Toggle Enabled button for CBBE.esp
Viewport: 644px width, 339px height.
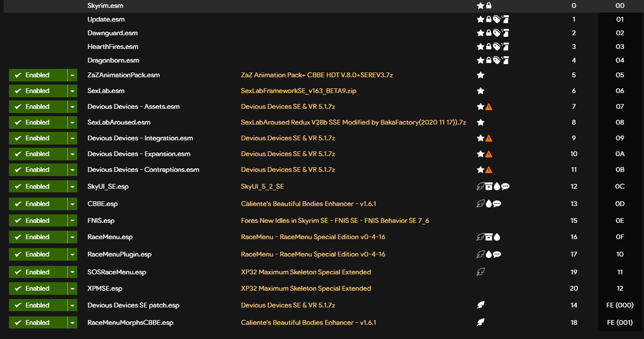(x=38, y=204)
